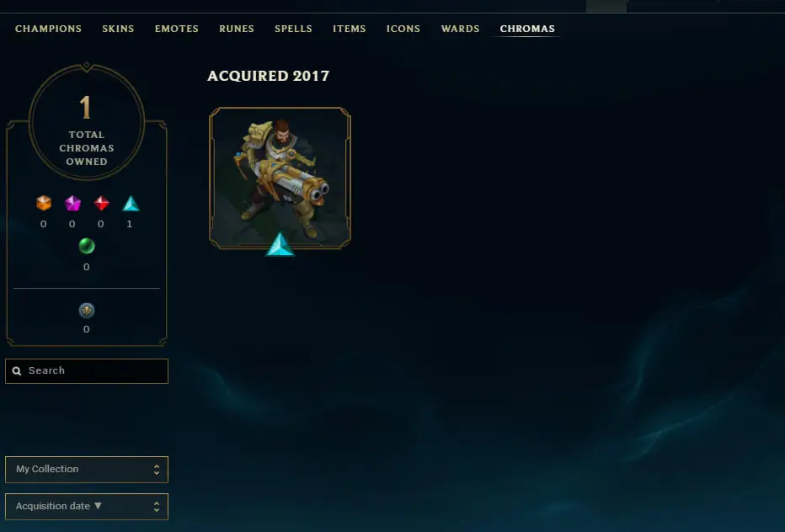785x532 pixels.
Task: Open the My Collection dropdown
Action: tap(87, 470)
